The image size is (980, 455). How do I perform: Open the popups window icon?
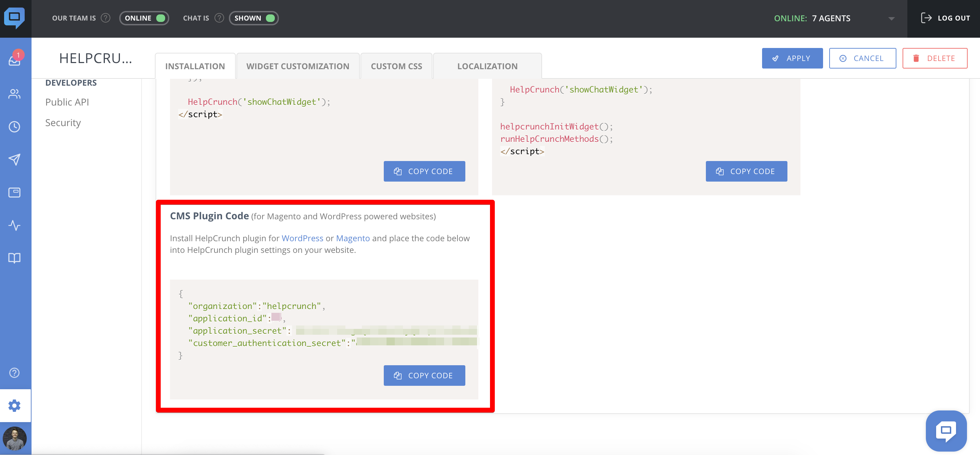click(x=14, y=192)
